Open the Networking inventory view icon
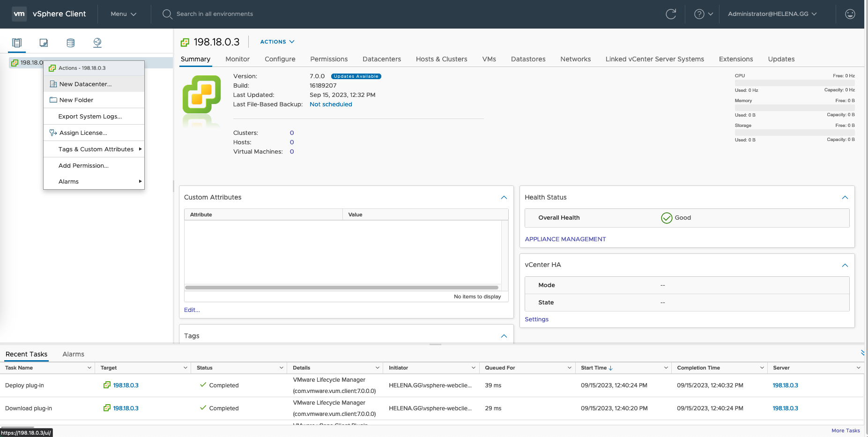 pos(97,43)
